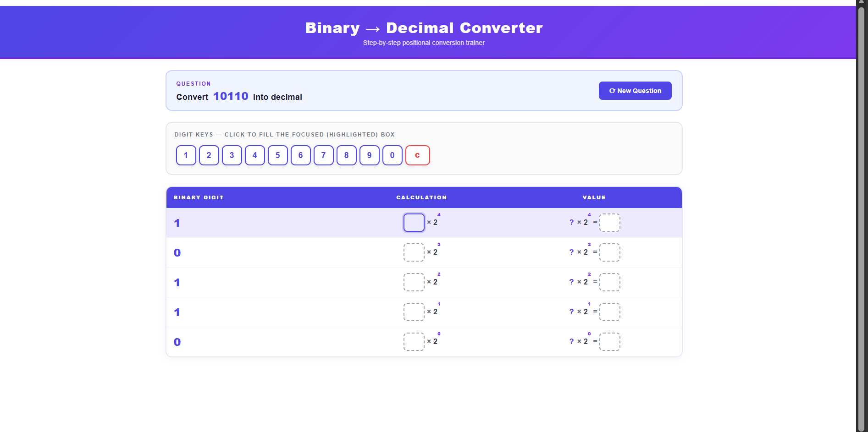
Task: Select the focused calculation box for 2^4
Action: [414, 222]
